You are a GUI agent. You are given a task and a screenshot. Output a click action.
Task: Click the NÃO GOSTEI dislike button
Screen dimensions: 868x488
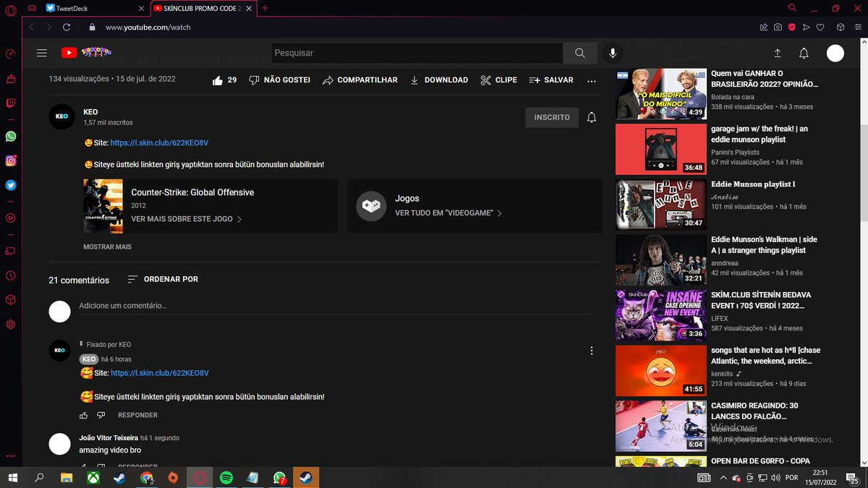point(279,80)
